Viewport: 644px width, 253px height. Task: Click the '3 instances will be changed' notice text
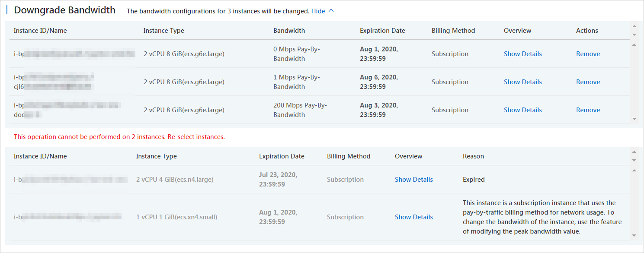point(218,11)
